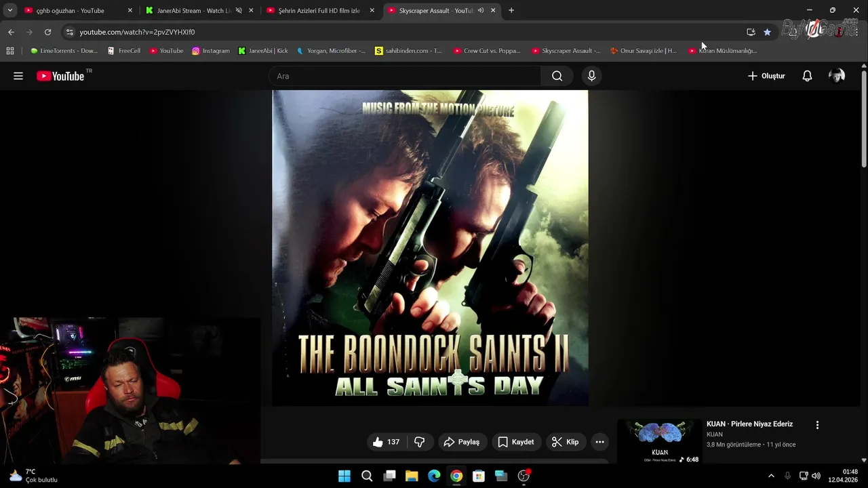868x488 pixels.
Task: Start voice search with microphone icon
Action: (x=591, y=76)
